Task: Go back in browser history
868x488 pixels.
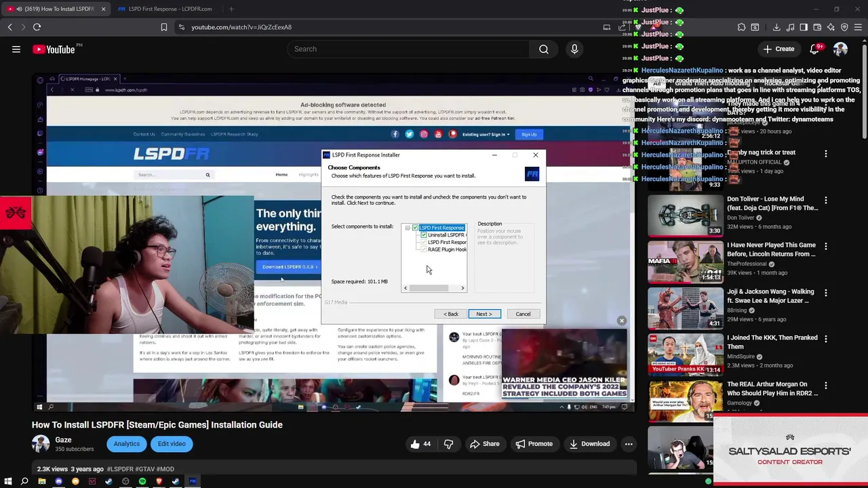Action: 10,27
